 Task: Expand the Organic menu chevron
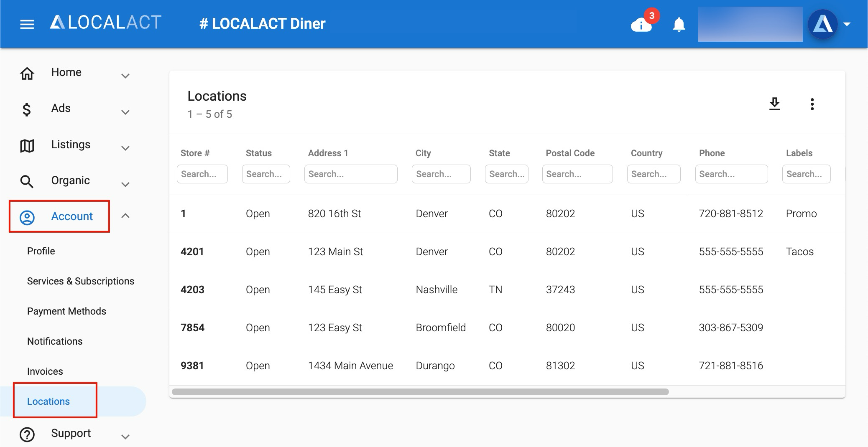point(125,185)
